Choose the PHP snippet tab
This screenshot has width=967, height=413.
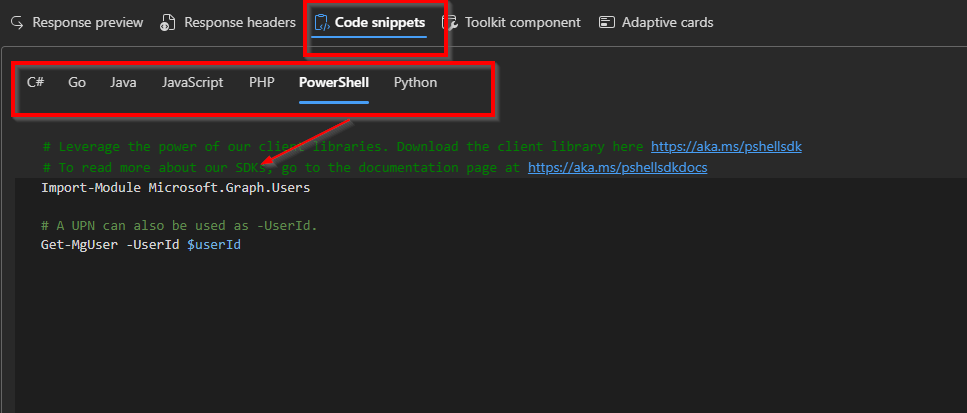click(261, 83)
